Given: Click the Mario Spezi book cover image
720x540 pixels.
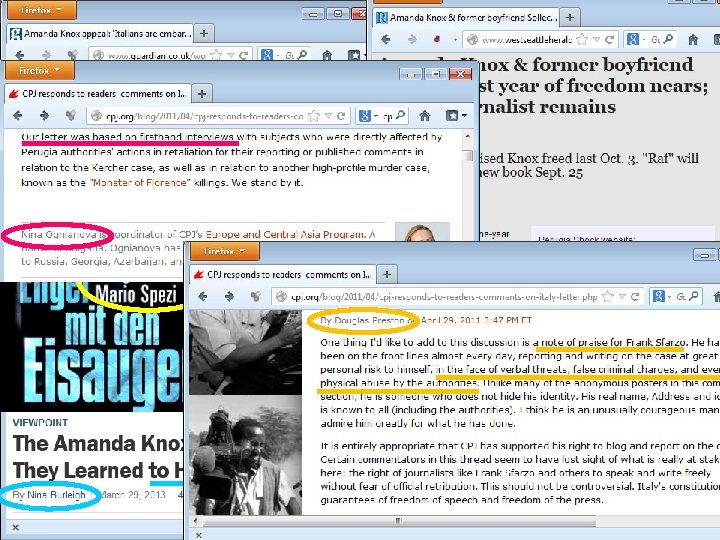Looking at the screenshot, I should coord(91,347).
